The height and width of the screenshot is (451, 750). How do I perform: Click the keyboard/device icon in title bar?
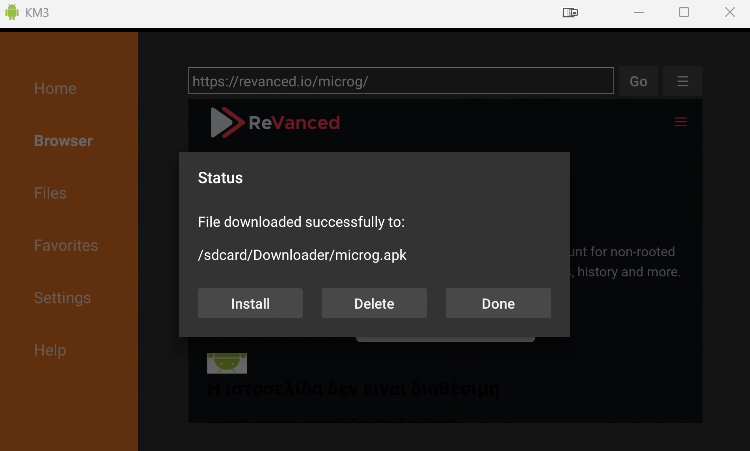point(570,12)
